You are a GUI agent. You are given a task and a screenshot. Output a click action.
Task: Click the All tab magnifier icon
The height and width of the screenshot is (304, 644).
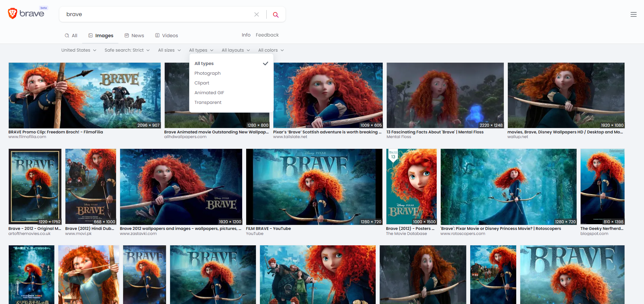pyautogui.click(x=67, y=36)
